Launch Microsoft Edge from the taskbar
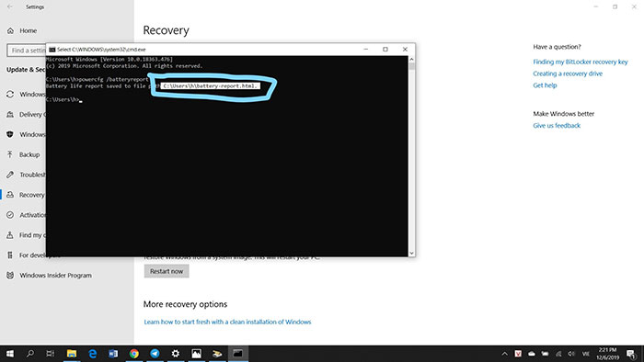Screen dimensions: 644x362 92,354
